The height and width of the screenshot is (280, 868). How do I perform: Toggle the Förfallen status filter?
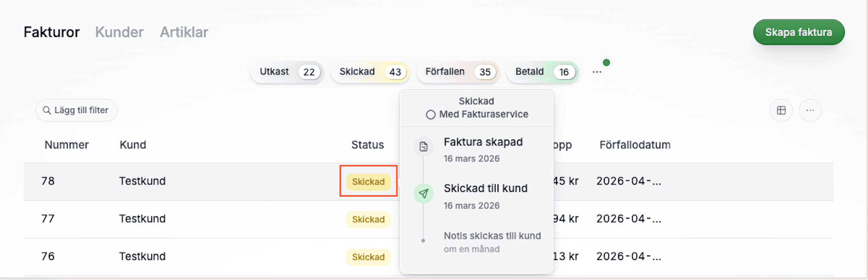(x=458, y=72)
